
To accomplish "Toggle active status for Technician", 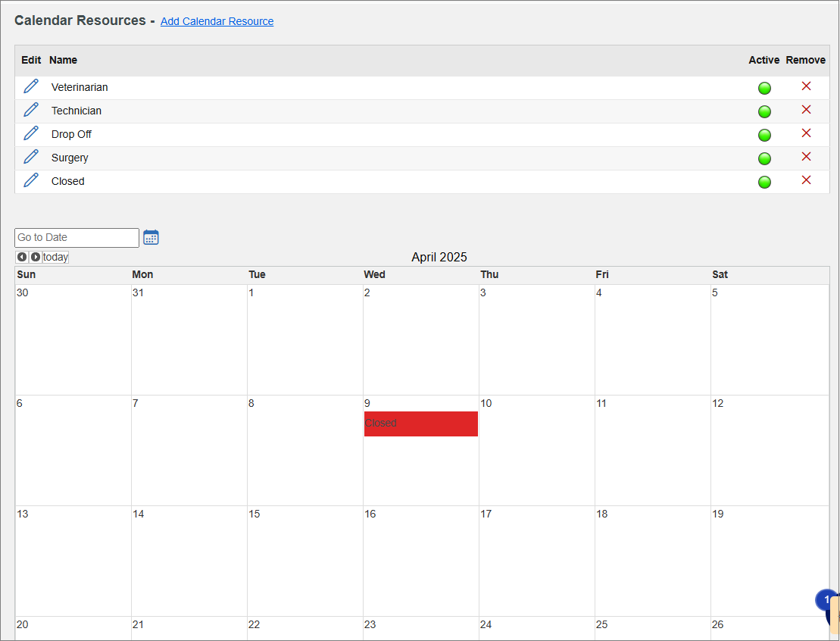I will 764,111.
